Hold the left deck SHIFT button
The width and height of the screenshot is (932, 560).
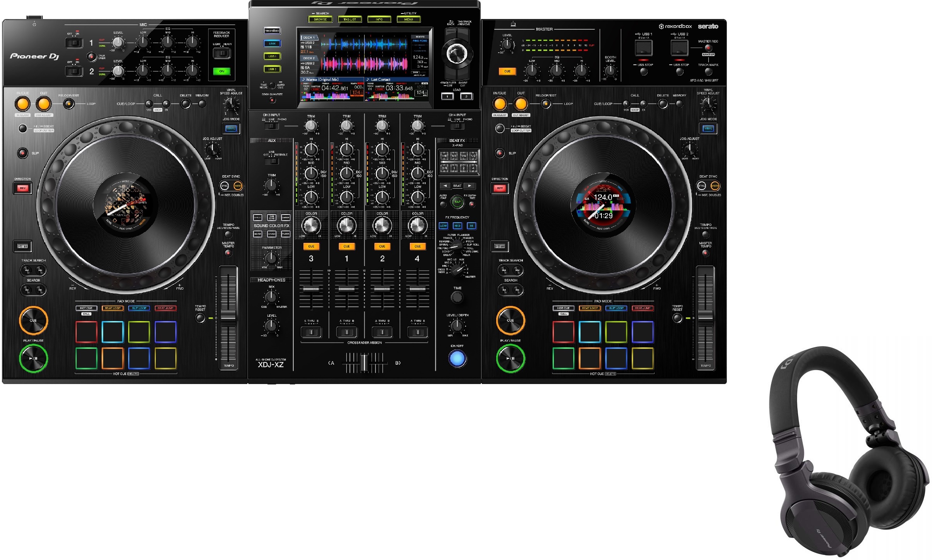tap(23, 246)
